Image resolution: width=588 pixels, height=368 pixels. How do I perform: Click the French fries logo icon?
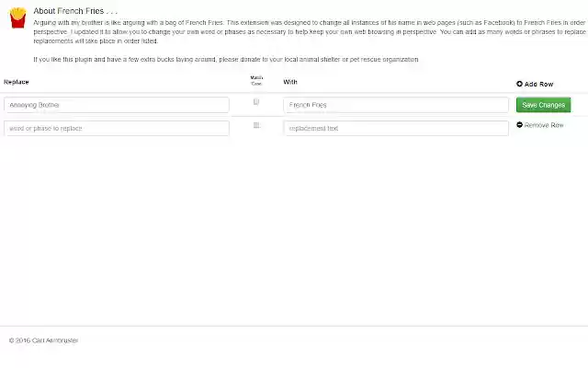[x=17, y=17]
